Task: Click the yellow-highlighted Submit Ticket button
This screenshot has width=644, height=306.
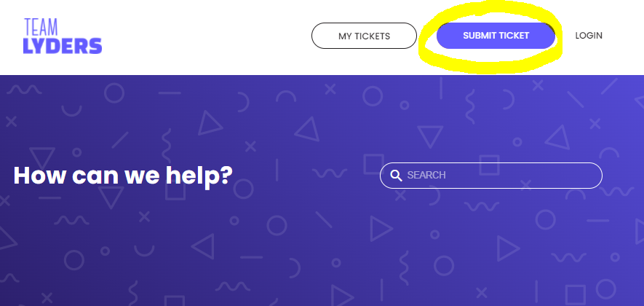Action: (496, 36)
